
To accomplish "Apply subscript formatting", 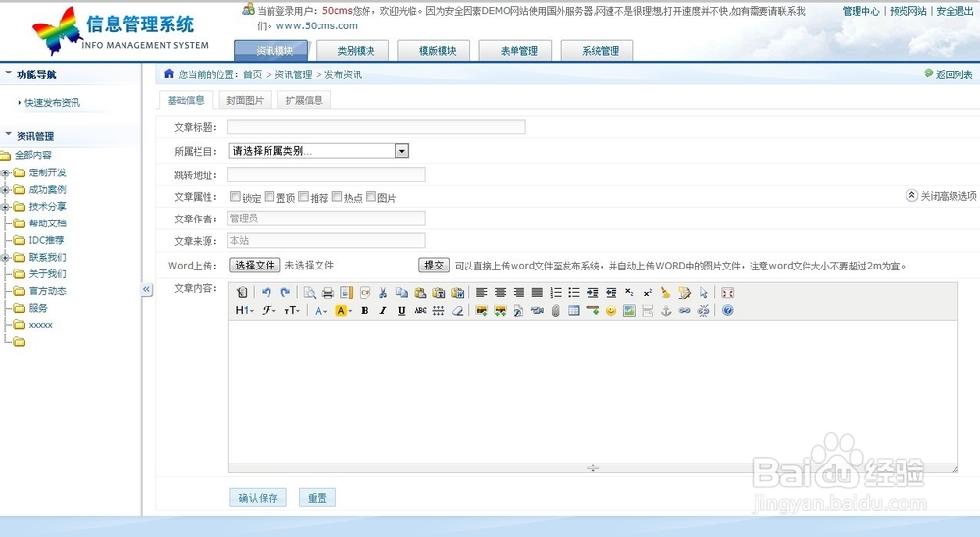I will pos(629,293).
